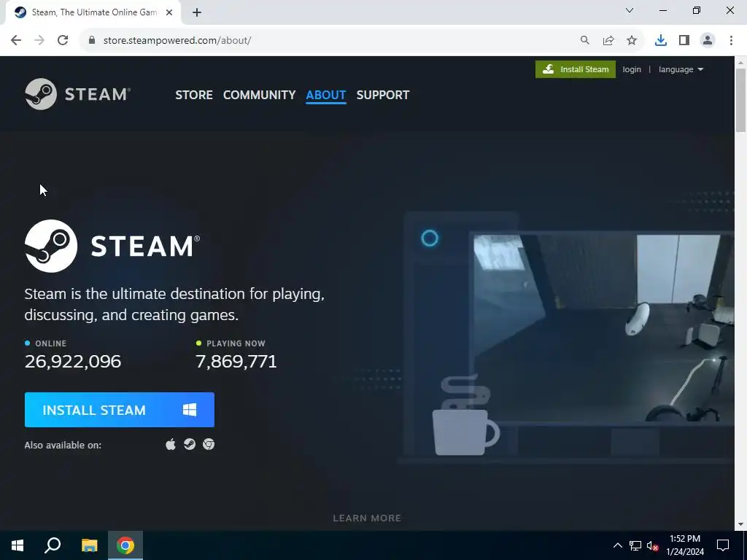
Task: Click the Windows logo on the install button
Action: click(190, 410)
